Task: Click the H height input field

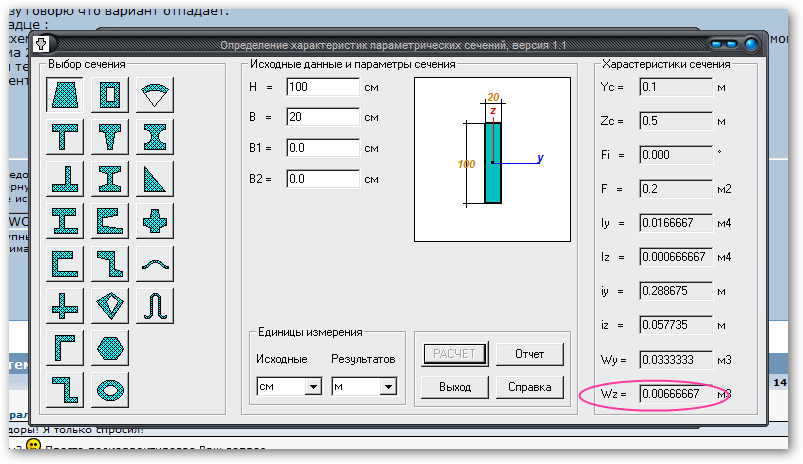Action: click(x=322, y=87)
